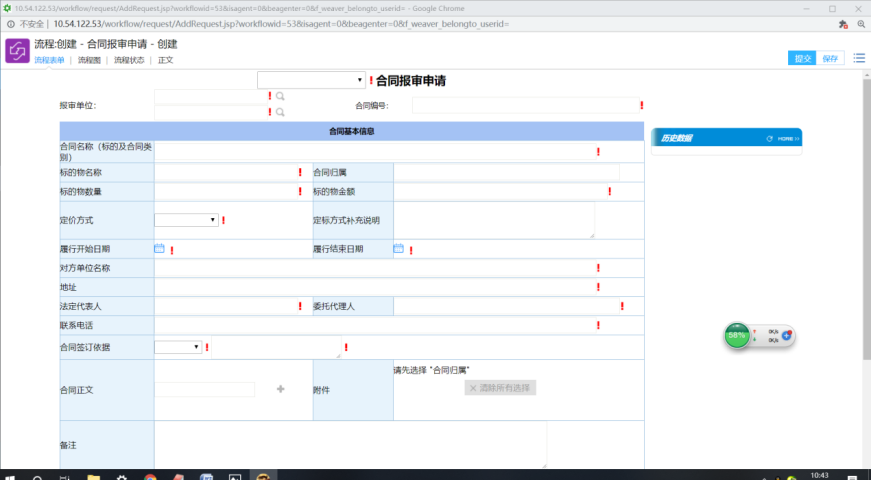Focus the 法定代表人 input field
The width and height of the screenshot is (871, 480).
coord(226,306)
